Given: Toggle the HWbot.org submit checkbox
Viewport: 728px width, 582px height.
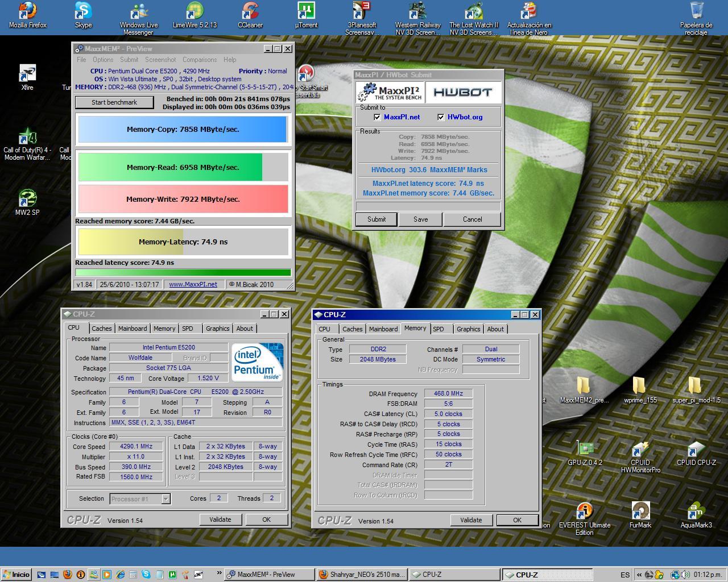Looking at the screenshot, I should pos(441,117).
